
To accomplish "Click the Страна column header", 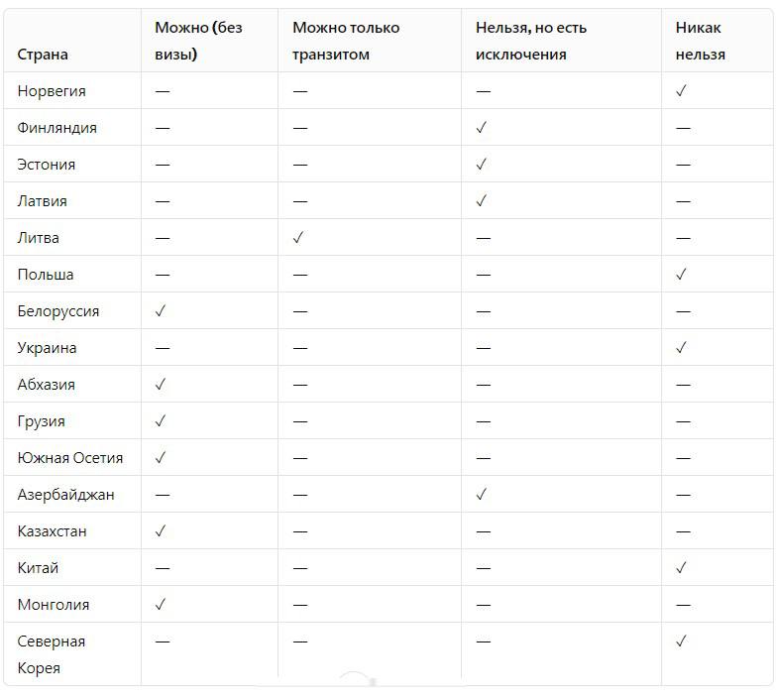I will [43, 55].
